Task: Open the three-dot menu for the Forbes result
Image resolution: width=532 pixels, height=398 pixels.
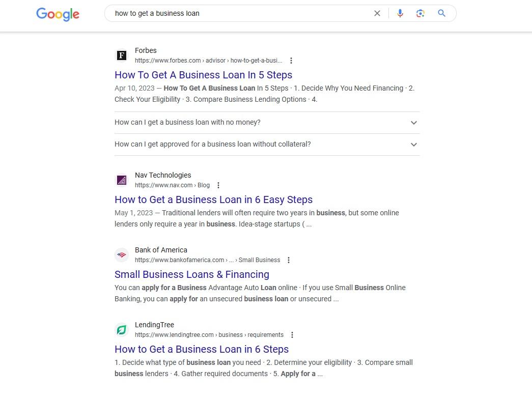Action: [291, 60]
